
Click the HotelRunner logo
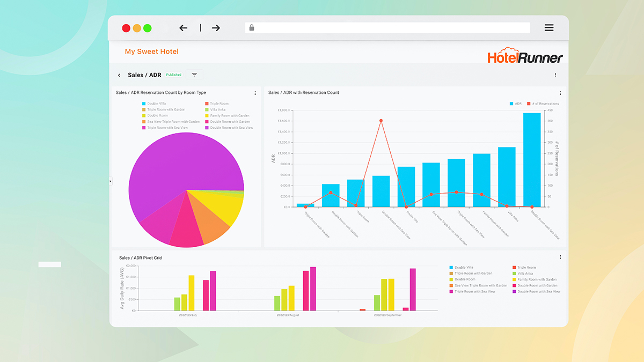pos(525,57)
